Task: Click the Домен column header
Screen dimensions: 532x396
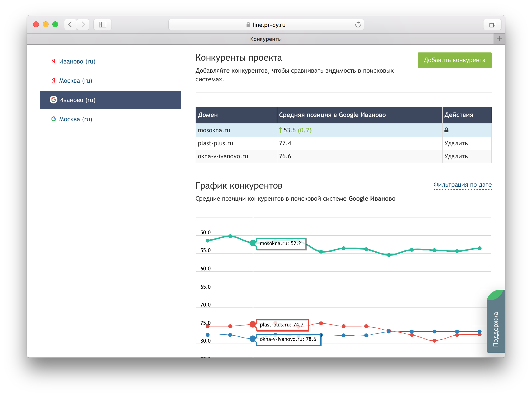Action: (x=236, y=115)
